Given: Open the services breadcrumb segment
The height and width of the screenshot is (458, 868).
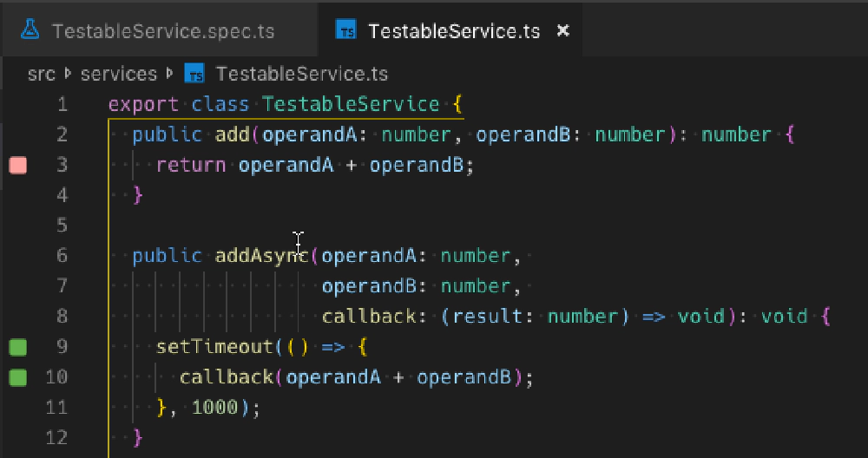Looking at the screenshot, I should pos(118,74).
